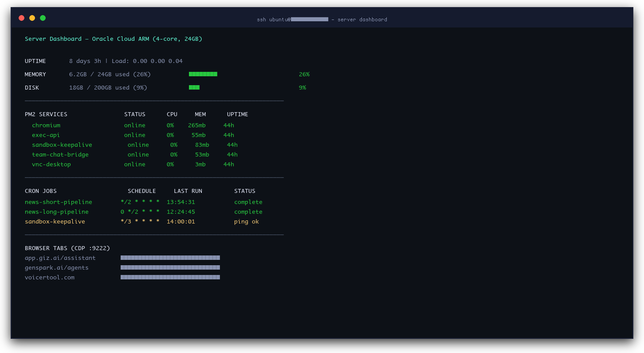Open the news-short-pipeline cron job
This screenshot has width=644, height=353.
(58, 202)
